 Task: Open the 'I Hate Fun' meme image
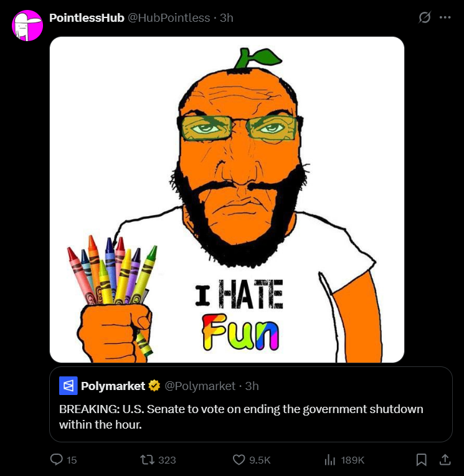pyautogui.click(x=227, y=199)
